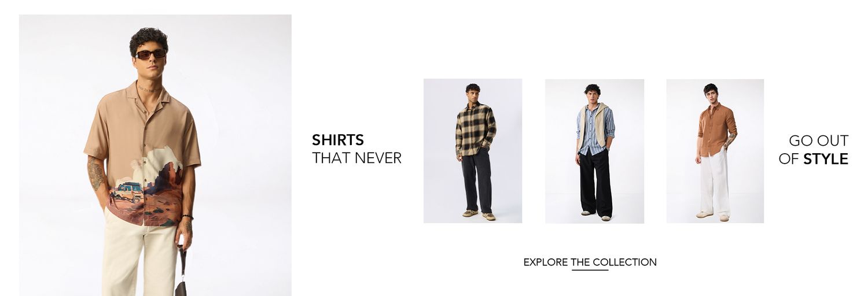Click the word EXPLORE in the link
This screenshot has width=868, height=296.
tap(546, 262)
